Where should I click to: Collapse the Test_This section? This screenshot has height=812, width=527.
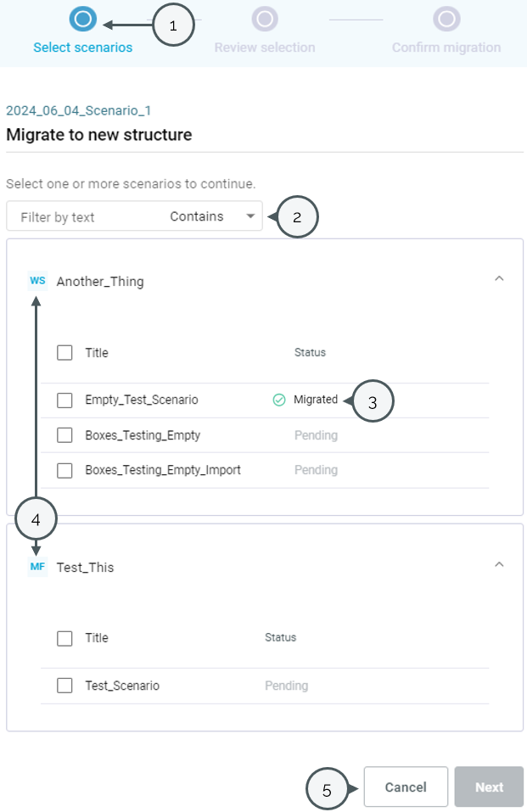coord(499,563)
